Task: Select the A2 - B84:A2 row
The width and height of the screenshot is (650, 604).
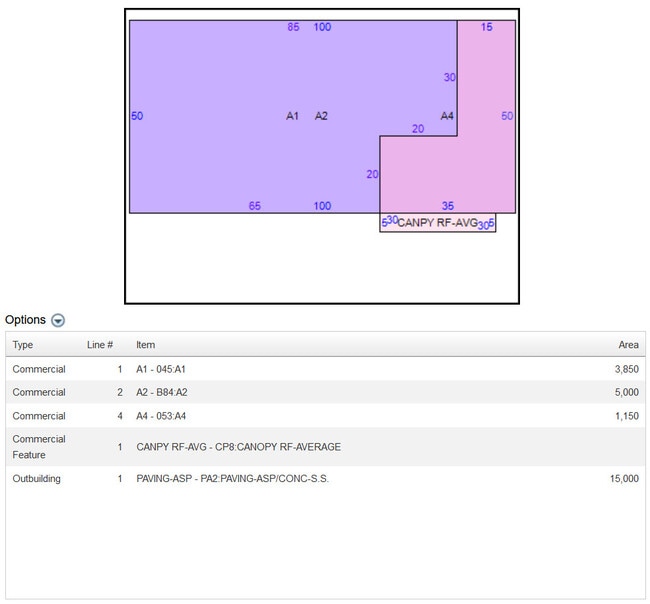Action: click(161, 392)
